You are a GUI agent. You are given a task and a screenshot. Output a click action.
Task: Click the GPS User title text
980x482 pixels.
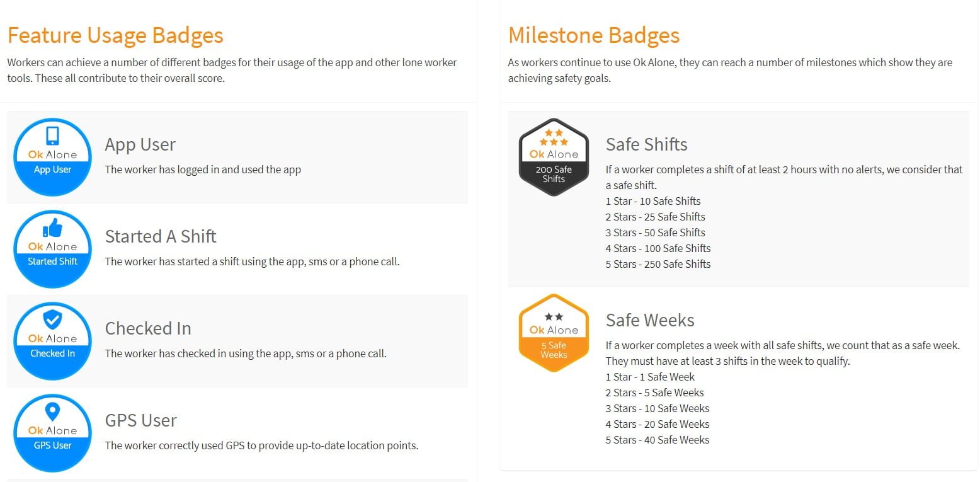point(141,420)
